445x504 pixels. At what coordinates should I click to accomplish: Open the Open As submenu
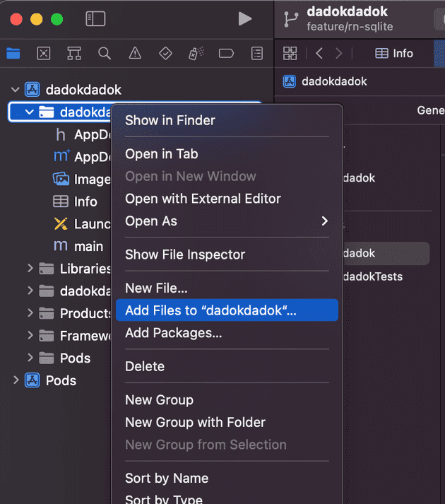point(226,221)
